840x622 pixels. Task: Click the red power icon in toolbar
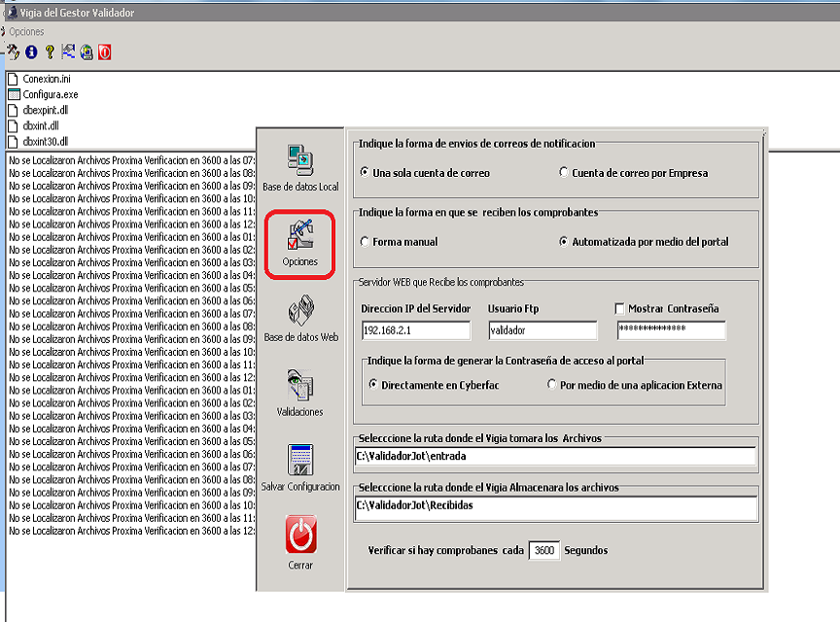coord(104,52)
